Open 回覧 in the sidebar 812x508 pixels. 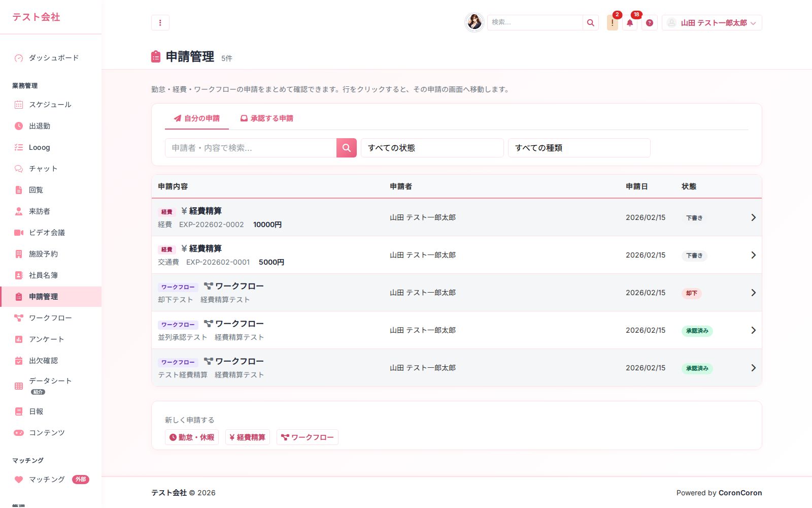[51, 190]
